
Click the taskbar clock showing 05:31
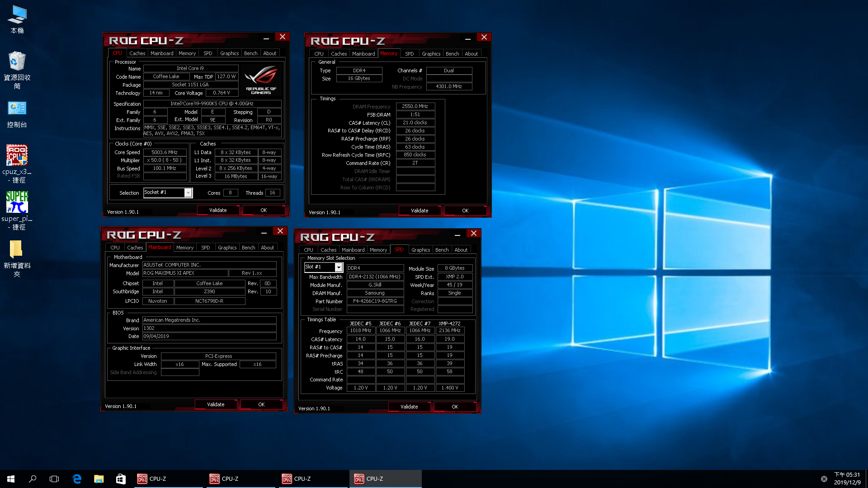pos(847,479)
